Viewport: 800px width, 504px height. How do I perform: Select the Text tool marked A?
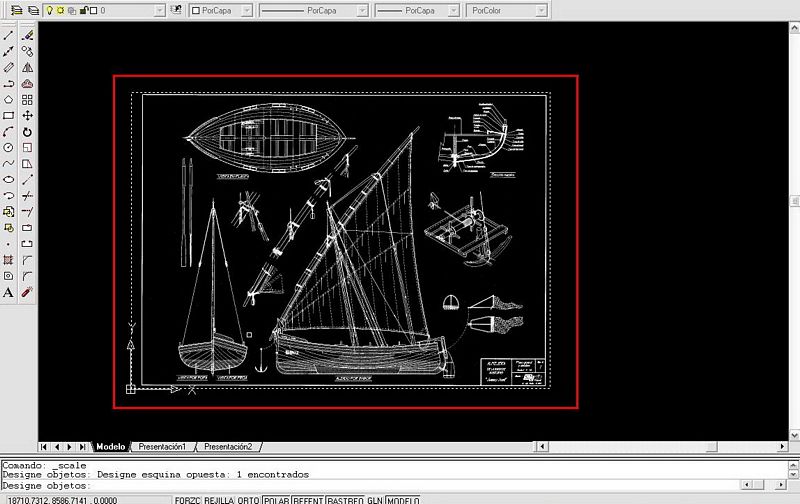coord(8,292)
